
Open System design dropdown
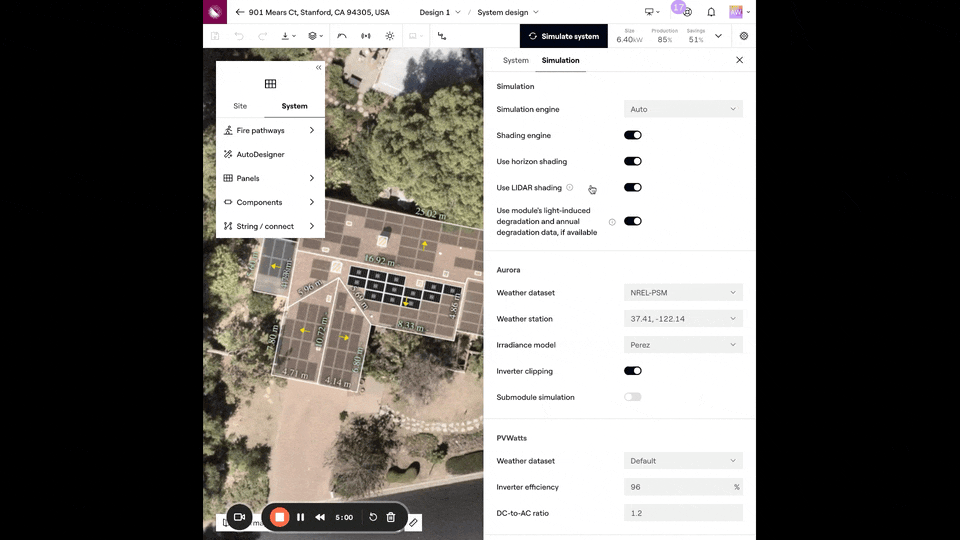click(508, 12)
